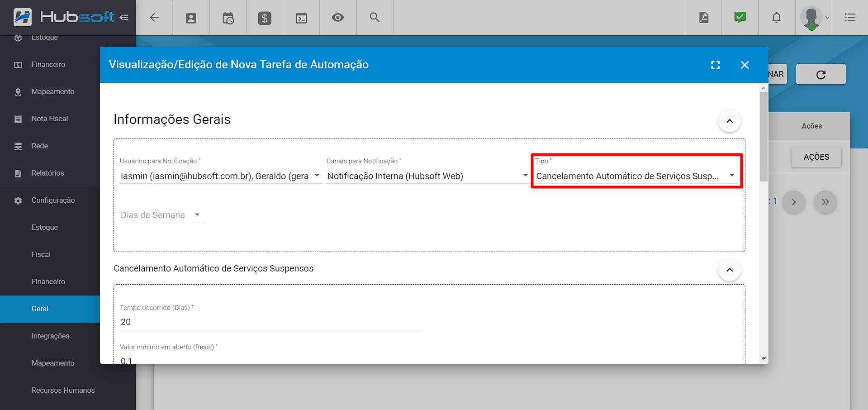This screenshot has height=410, width=868.
Task: Click dialog scrollbar up arrow
Action: click(764, 88)
